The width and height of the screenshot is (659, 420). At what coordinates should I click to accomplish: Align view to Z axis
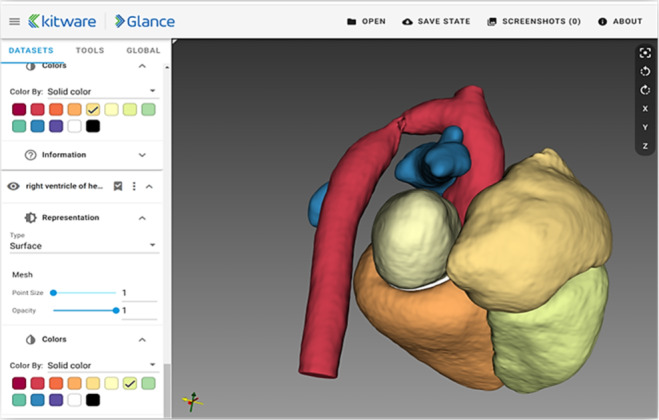pyautogui.click(x=645, y=146)
